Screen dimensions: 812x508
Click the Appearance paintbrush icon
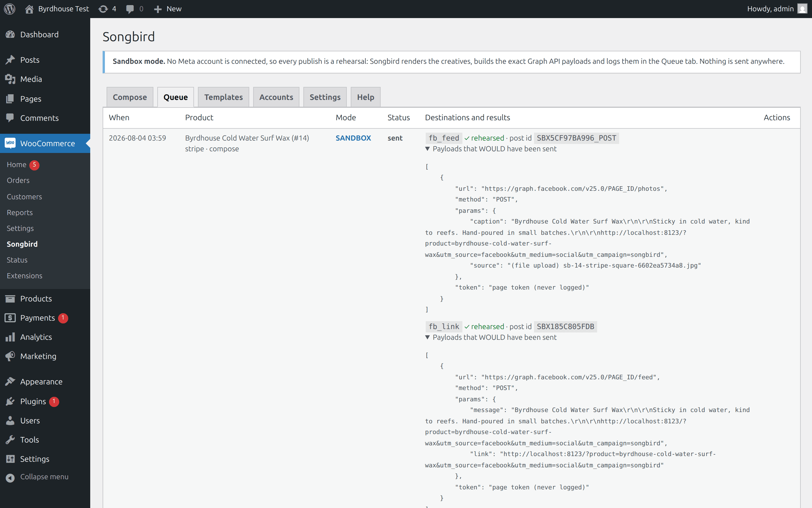(x=10, y=381)
